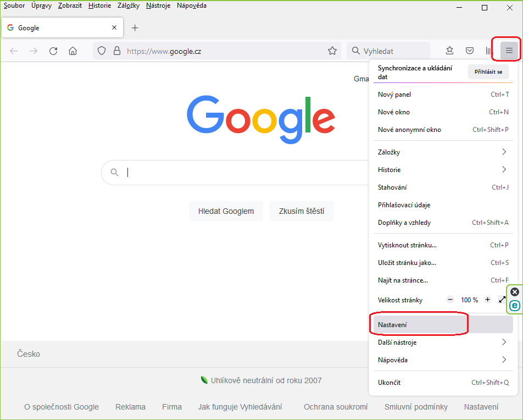Click the Hledat Googlem button
Viewport: 523px width, 420px height.
[x=226, y=211]
